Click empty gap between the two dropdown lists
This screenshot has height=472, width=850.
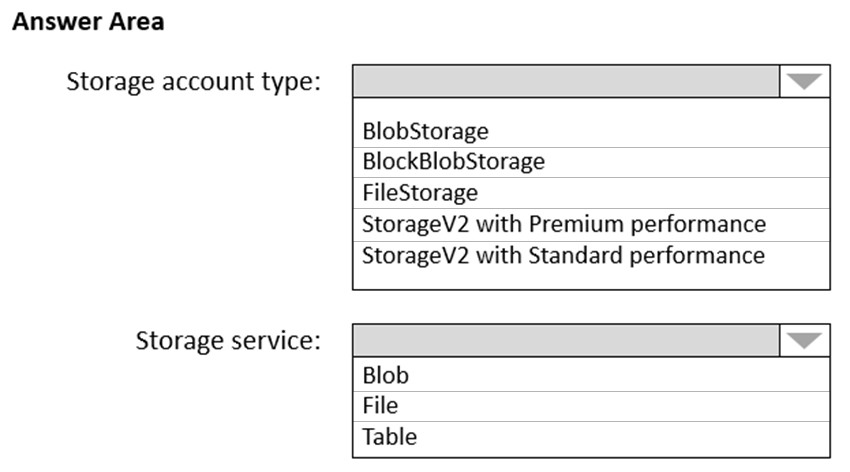coord(591,307)
